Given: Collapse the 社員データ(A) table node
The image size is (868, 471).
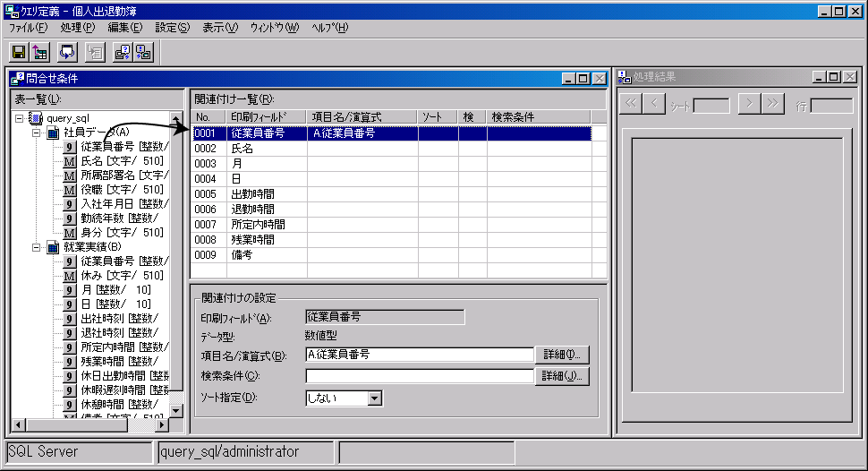Looking at the screenshot, I should 37,133.
